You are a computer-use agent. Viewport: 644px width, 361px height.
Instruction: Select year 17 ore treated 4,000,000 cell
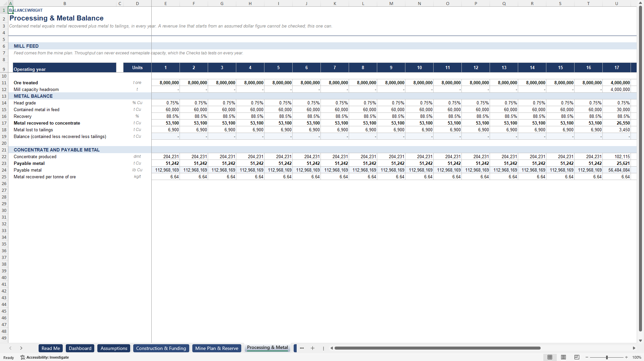tap(616, 83)
